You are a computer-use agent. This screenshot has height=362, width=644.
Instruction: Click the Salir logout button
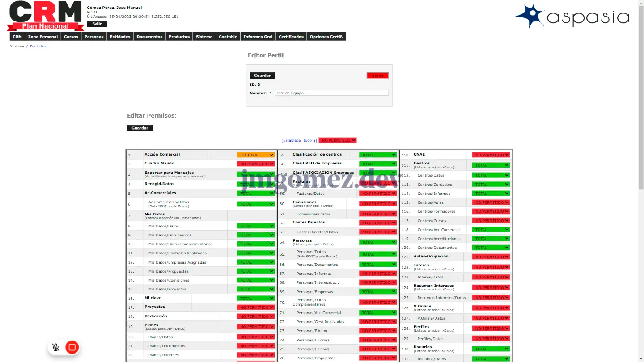click(x=97, y=24)
